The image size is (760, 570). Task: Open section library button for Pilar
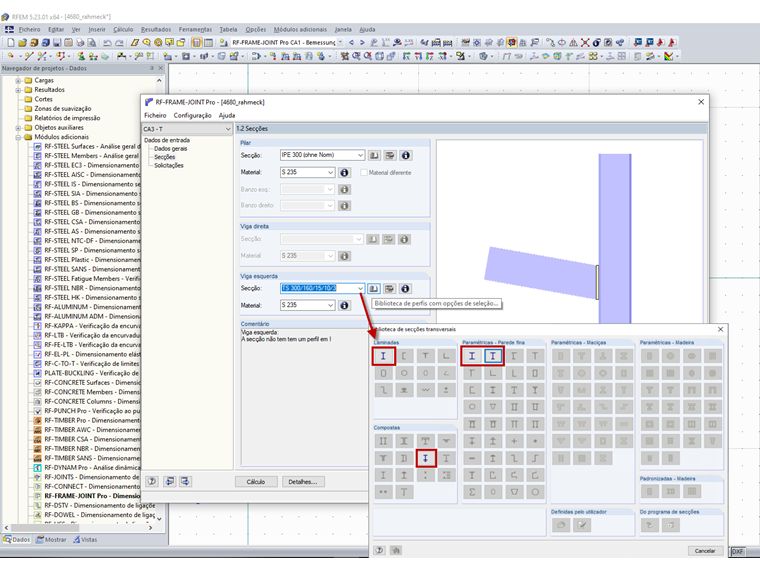click(x=374, y=156)
